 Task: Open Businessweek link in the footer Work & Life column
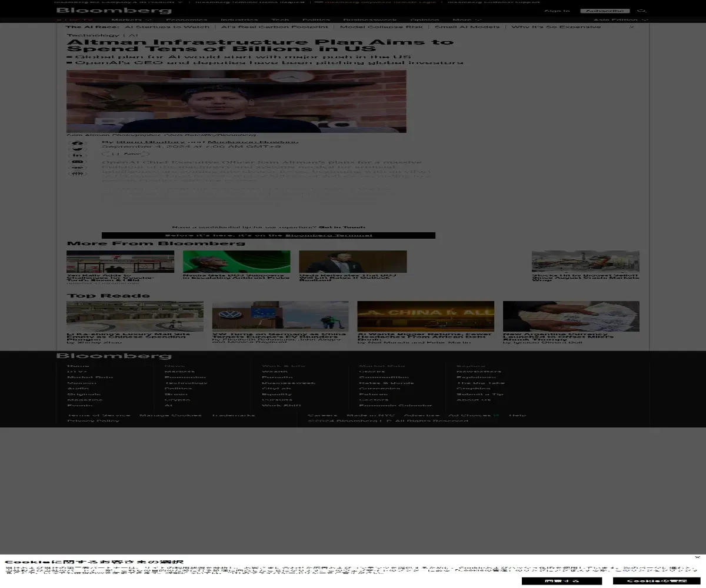tap(288, 383)
